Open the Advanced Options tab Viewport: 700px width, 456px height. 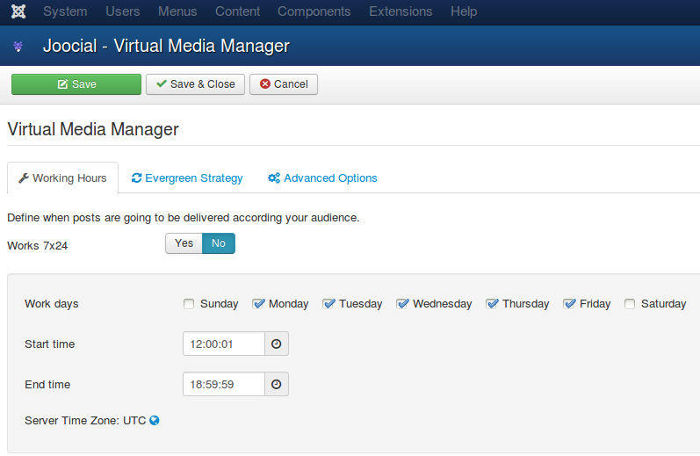pos(322,178)
